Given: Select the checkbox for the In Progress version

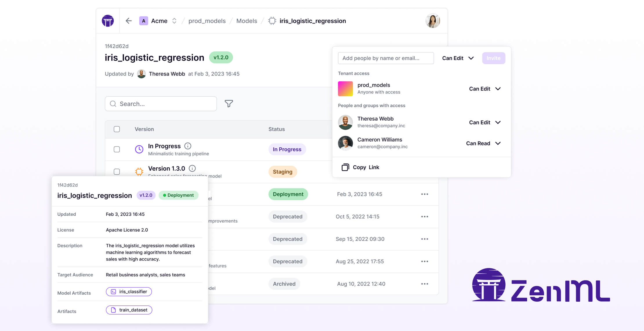Looking at the screenshot, I should click(x=117, y=149).
